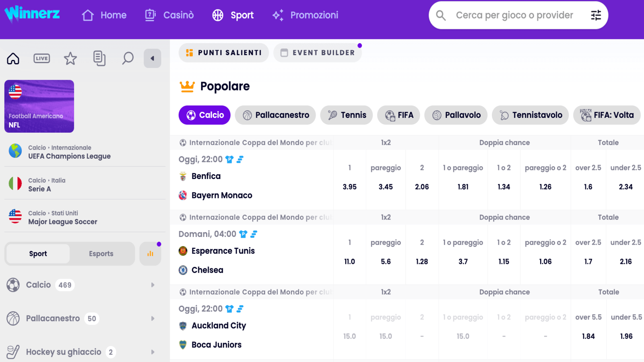Click the Winnerz logo
The image size is (644, 362).
pyautogui.click(x=32, y=14)
